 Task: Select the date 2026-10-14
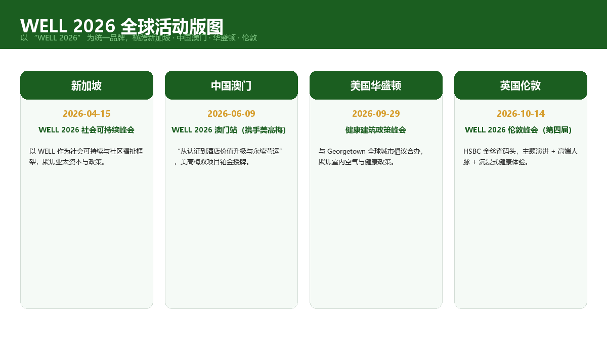point(521,114)
